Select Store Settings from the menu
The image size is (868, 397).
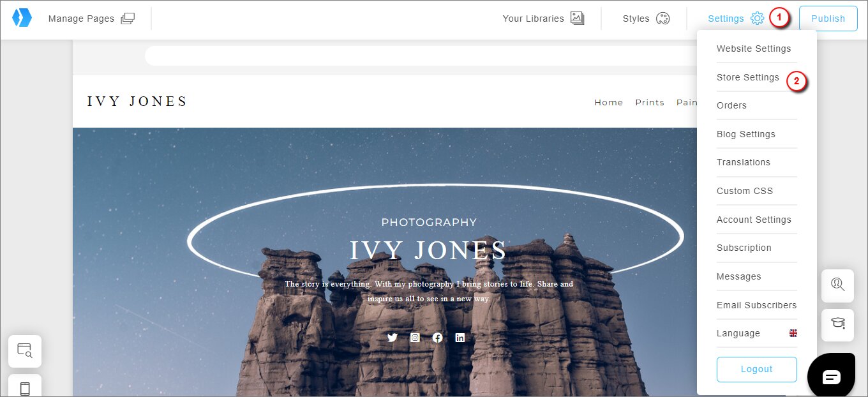click(748, 77)
